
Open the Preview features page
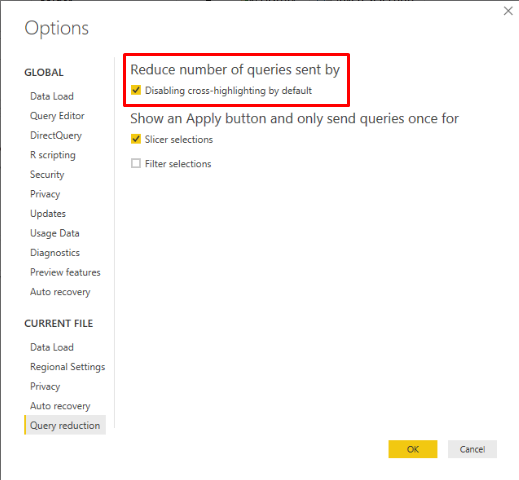coord(65,272)
